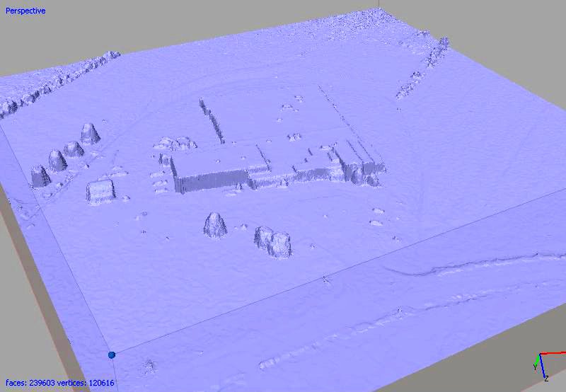Click the faces and vertices count readout

58,383
